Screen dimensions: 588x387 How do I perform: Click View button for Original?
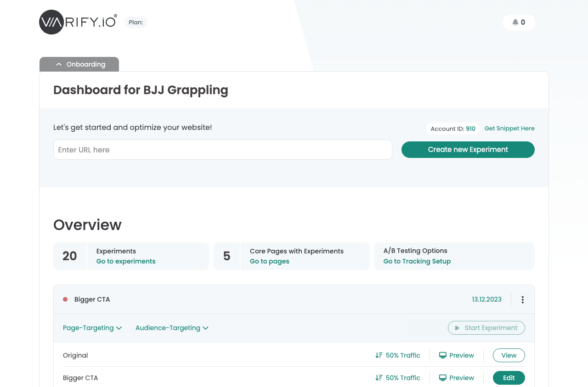pos(509,355)
